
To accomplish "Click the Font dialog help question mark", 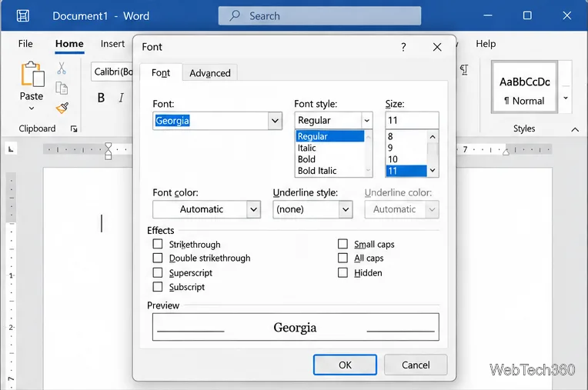I will point(403,47).
